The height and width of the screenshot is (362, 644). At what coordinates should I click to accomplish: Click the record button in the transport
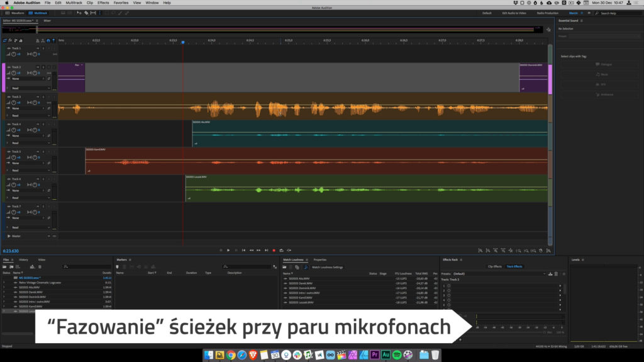point(274,250)
